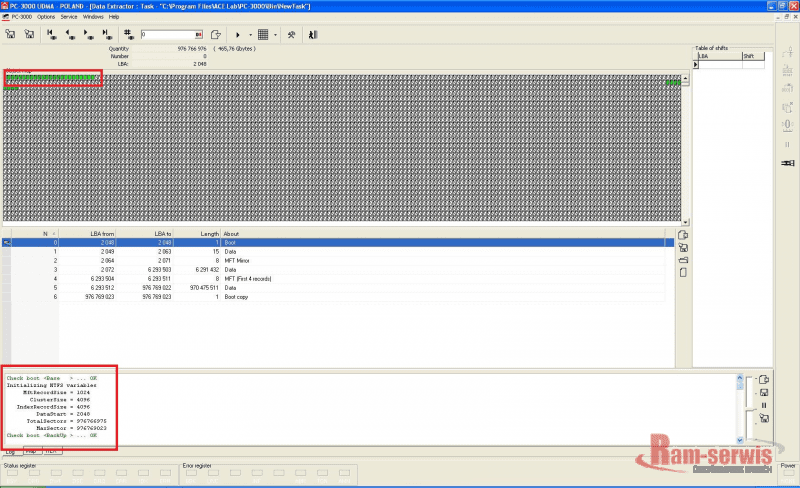Click the go-to-first-sector navigation icon
The image size is (800, 488).
click(x=51, y=34)
